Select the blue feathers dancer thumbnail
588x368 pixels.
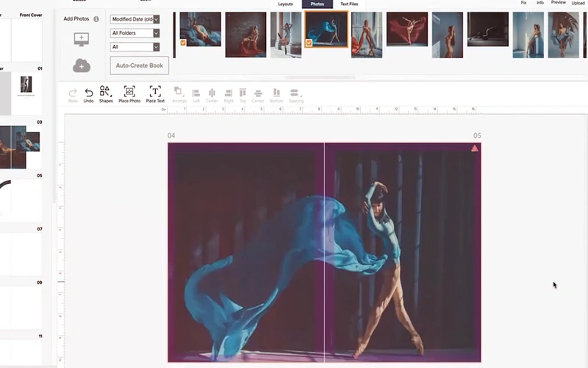563,35
